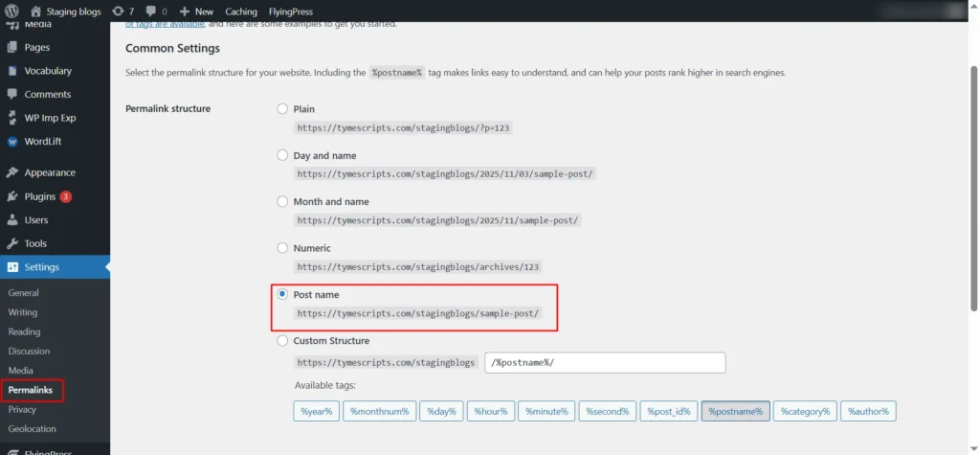Click the page's vertical scrollbar
Image resolution: width=980 pixels, height=455 pixels.
point(973,192)
